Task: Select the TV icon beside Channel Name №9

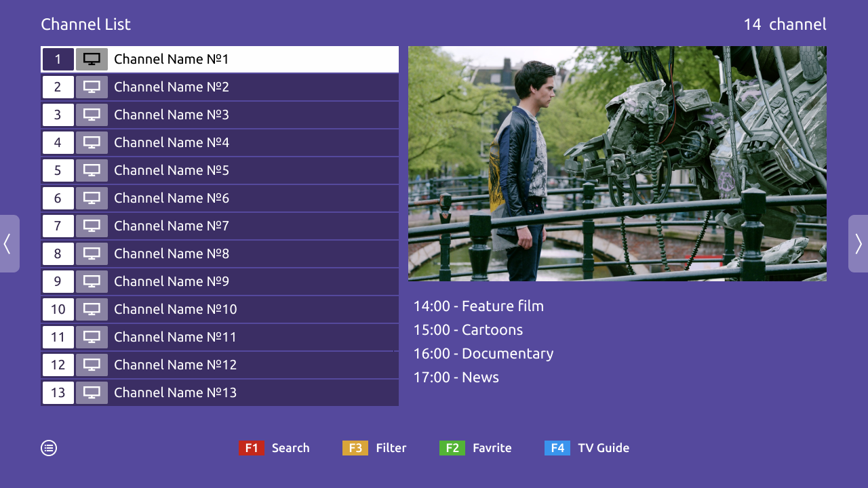Action: coord(92,281)
